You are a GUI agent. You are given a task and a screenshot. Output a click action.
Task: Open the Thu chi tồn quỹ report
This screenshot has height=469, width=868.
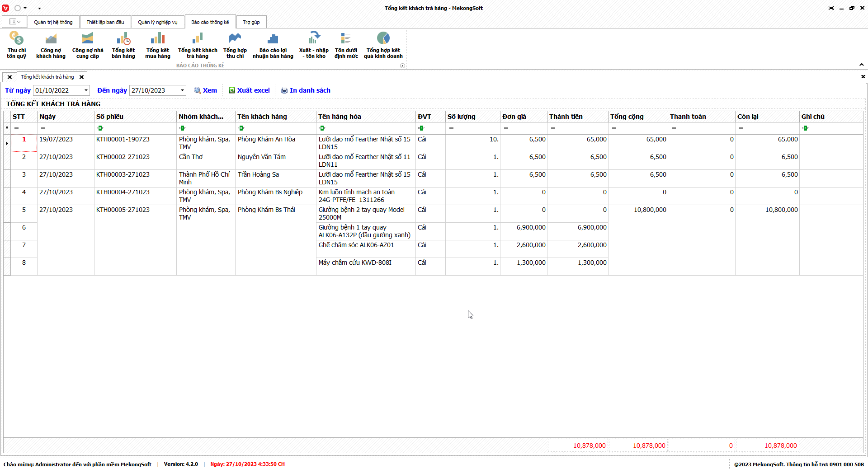(16, 44)
